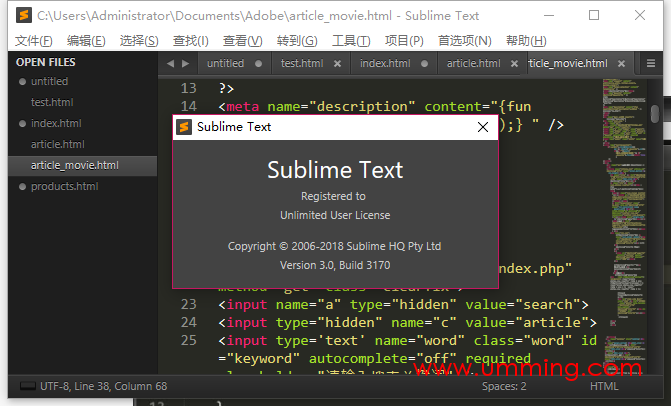This screenshot has width=671, height=406.
Task: Select the article_movie.html tab
Action: click(x=568, y=64)
